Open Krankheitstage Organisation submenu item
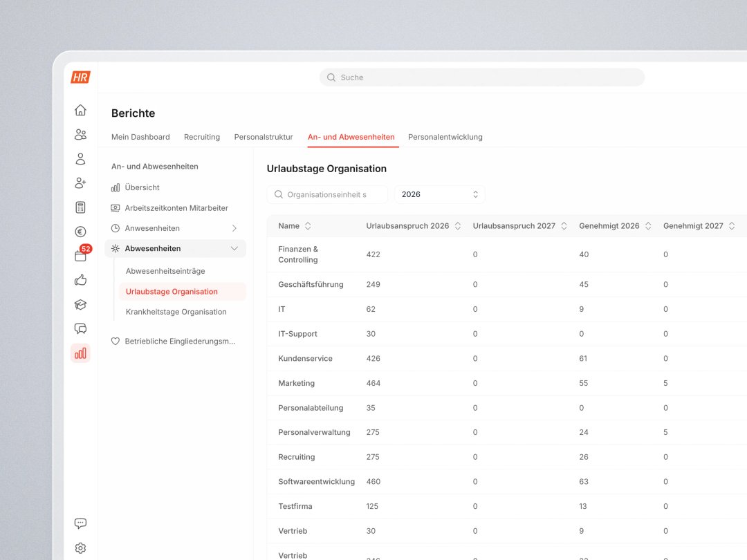Screen dimensions: 747x560 [x=176, y=312]
